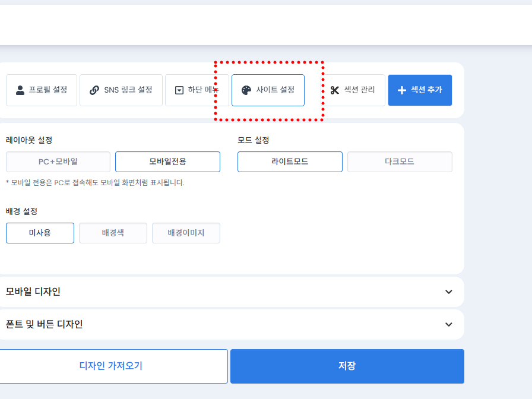
Task: Click the 섹션 추가 button
Action: pos(420,90)
